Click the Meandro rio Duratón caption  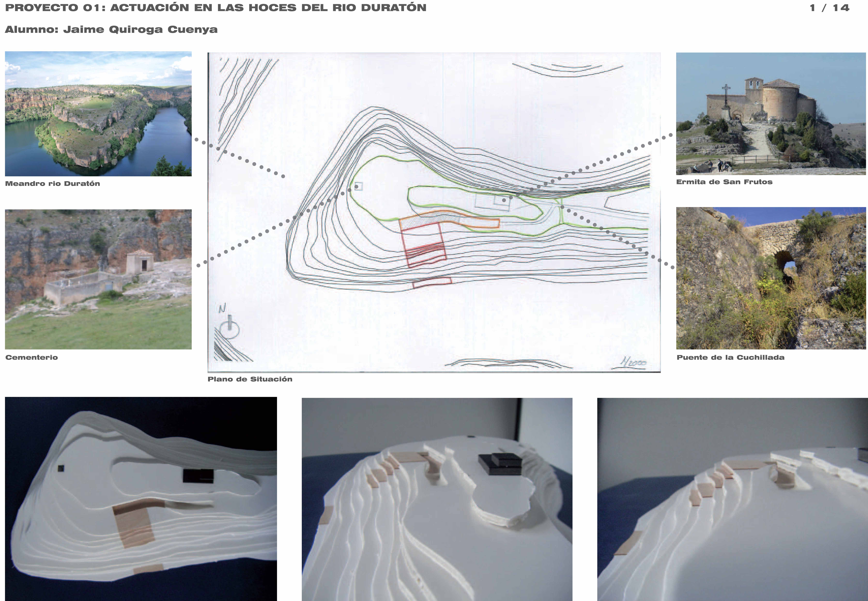52,184
